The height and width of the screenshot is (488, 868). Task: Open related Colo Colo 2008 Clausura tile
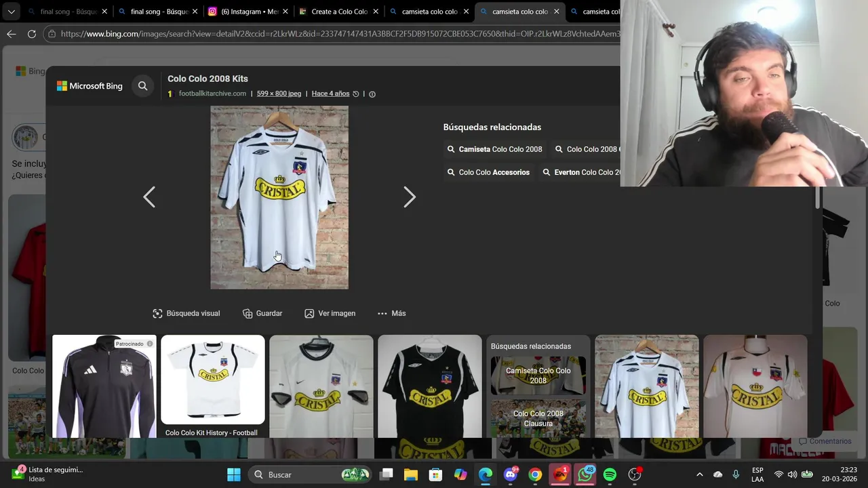538,418
